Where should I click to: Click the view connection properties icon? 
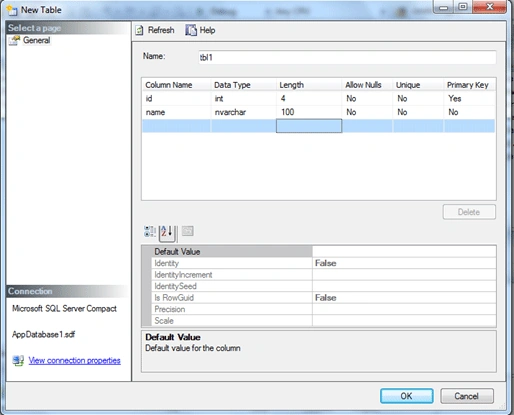pos(18,360)
